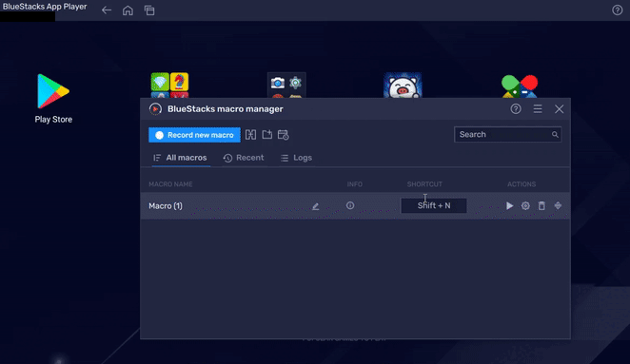The image size is (630, 364).
Task: Launch the pig game app
Action: point(403,86)
